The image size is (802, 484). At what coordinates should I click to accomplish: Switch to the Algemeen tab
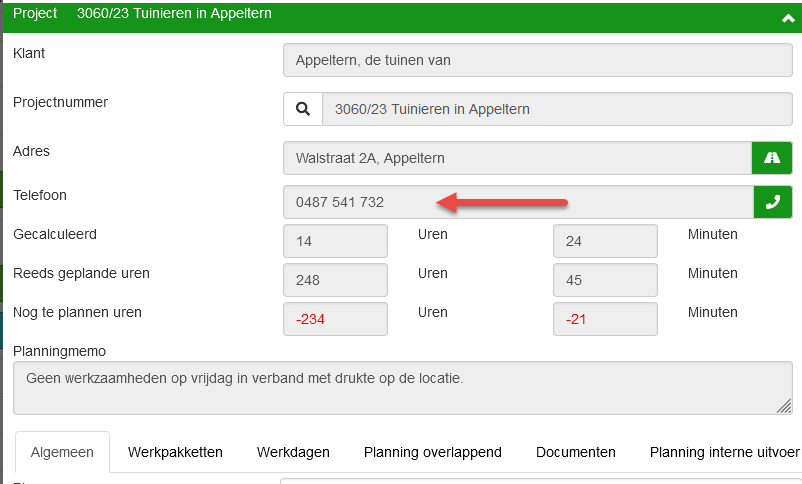62,452
